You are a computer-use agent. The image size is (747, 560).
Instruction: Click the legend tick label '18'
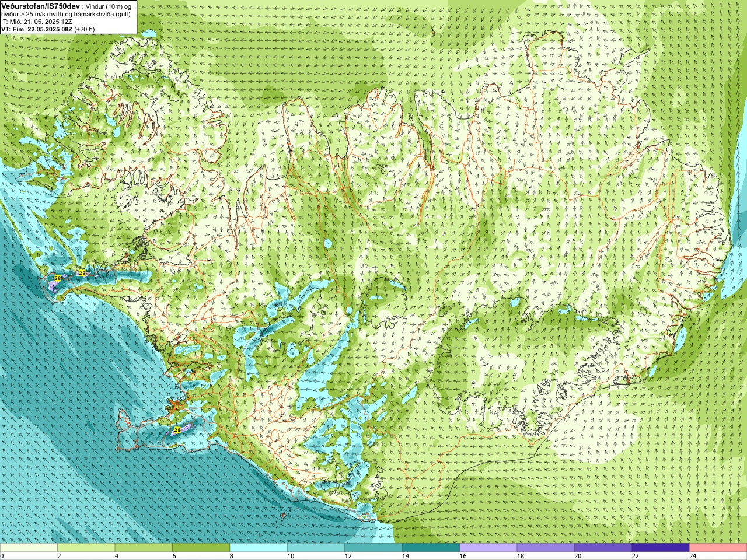(521, 556)
